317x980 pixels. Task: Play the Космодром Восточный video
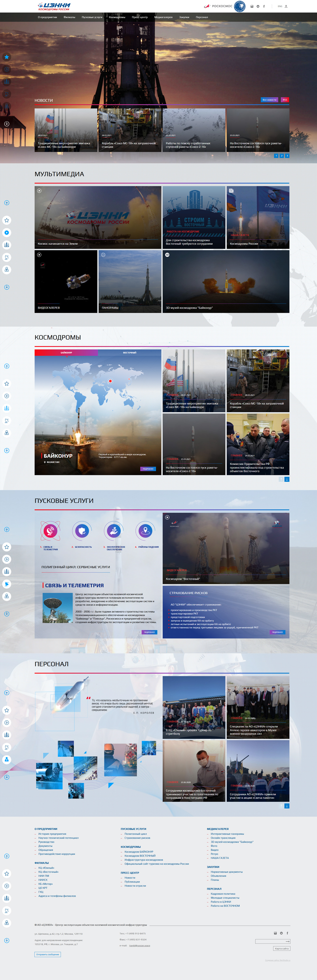pos(167,518)
